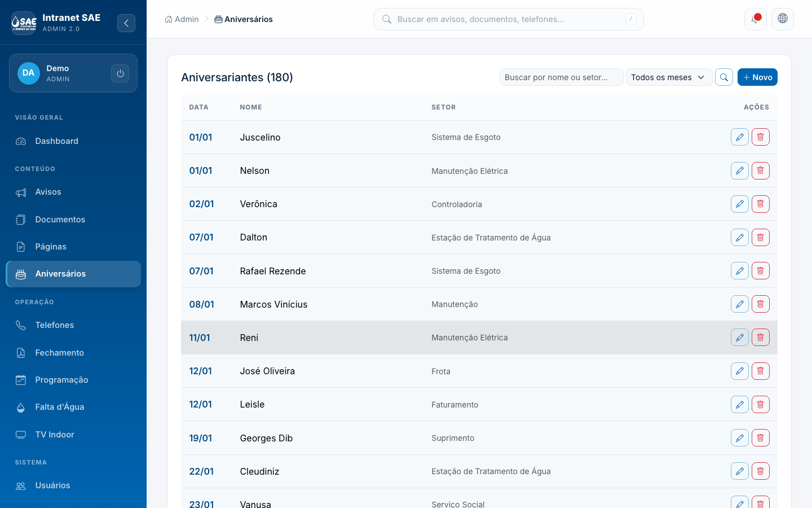This screenshot has width=812, height=508.
Task: Click the Demo admin user card
Action: coord(73,73)
